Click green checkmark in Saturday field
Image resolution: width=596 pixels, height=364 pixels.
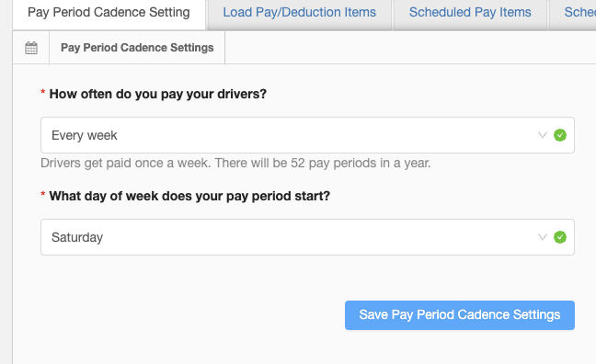[560, 237]
